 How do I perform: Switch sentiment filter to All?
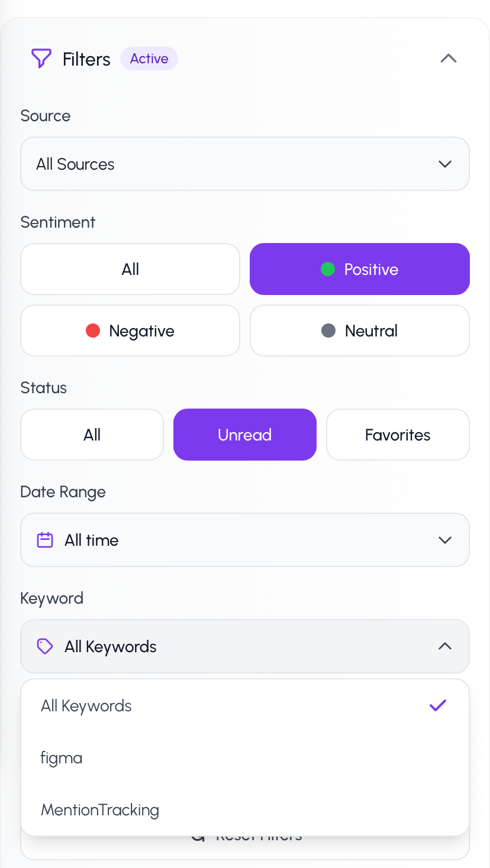click(130, 269)
